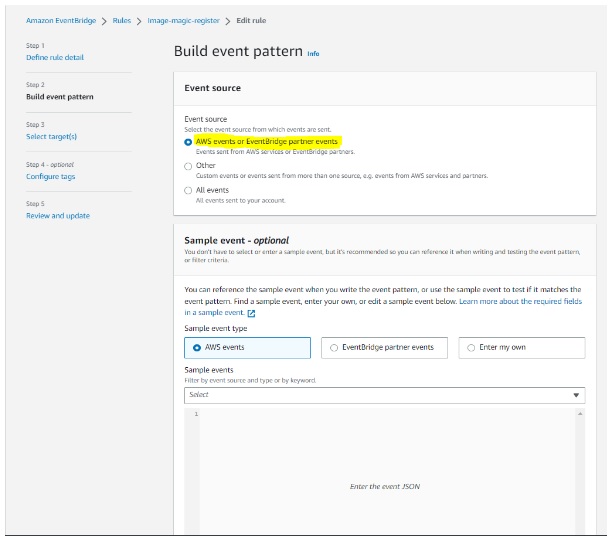Click the Sample event - optional heading
The height and width of the screenshot is (542, 613).
(237, 240)
